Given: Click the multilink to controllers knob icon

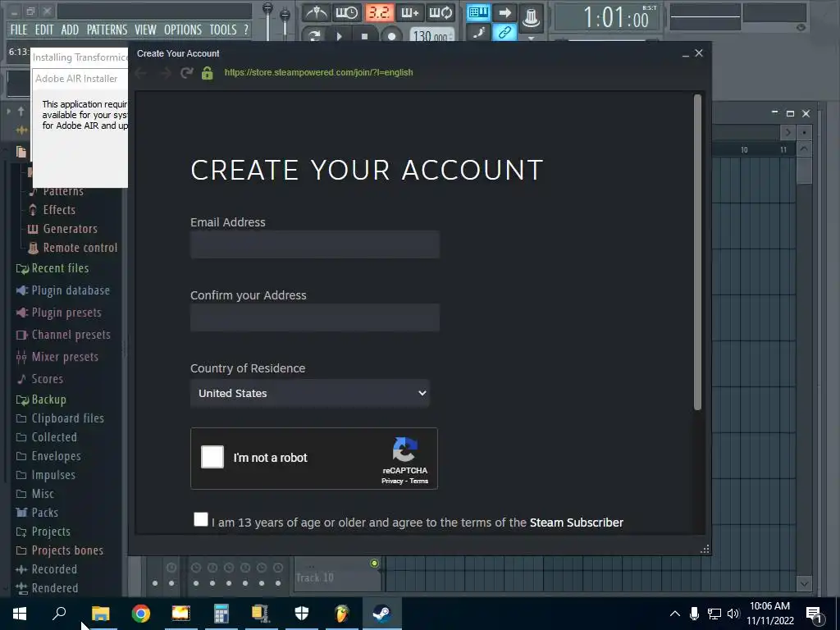Looking at the screenshot, I should (x=531, y=18).
